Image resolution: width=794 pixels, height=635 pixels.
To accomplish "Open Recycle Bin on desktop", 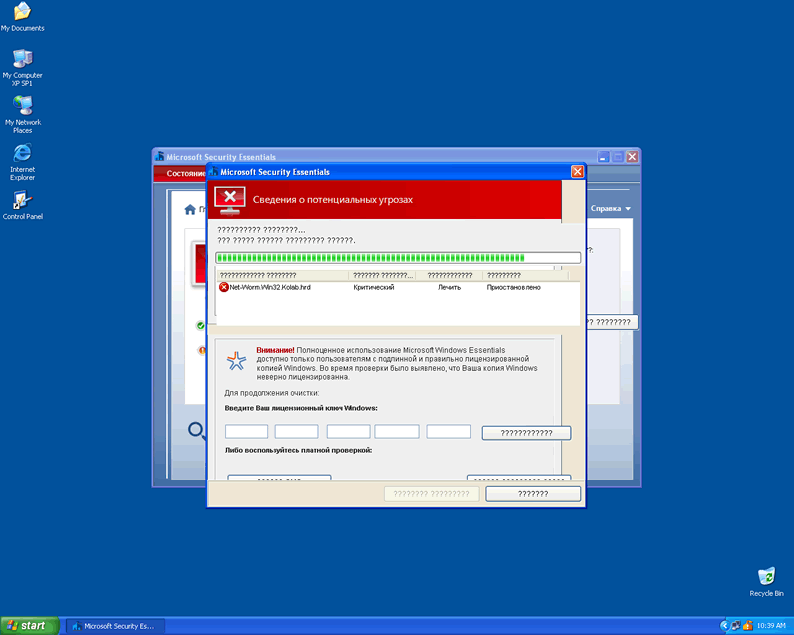I will point(766,577).
